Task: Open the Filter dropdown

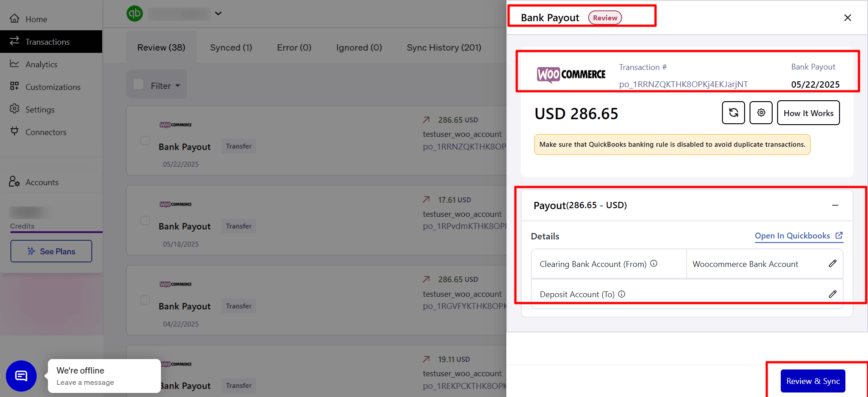Action: pos(165,86)
